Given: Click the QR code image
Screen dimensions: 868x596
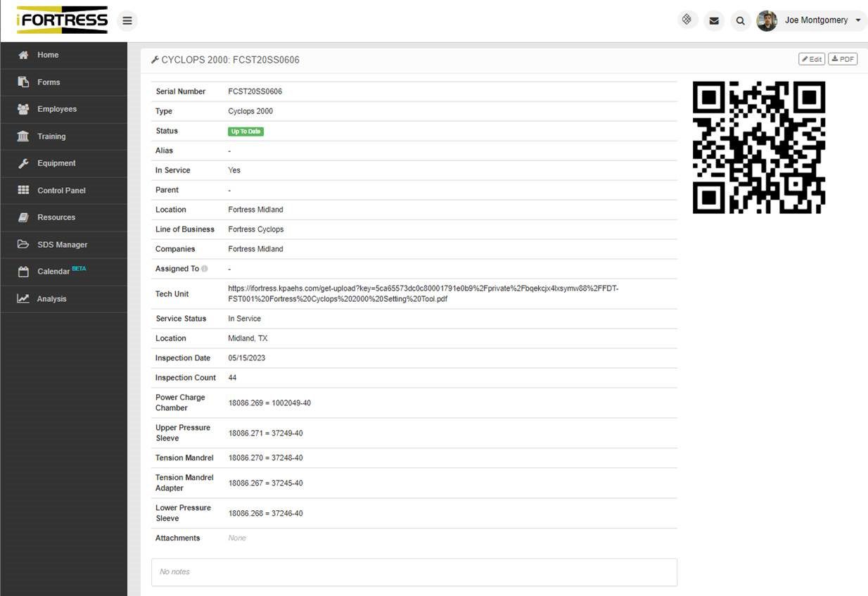Looking at the screenshot, I should (759, 147).
